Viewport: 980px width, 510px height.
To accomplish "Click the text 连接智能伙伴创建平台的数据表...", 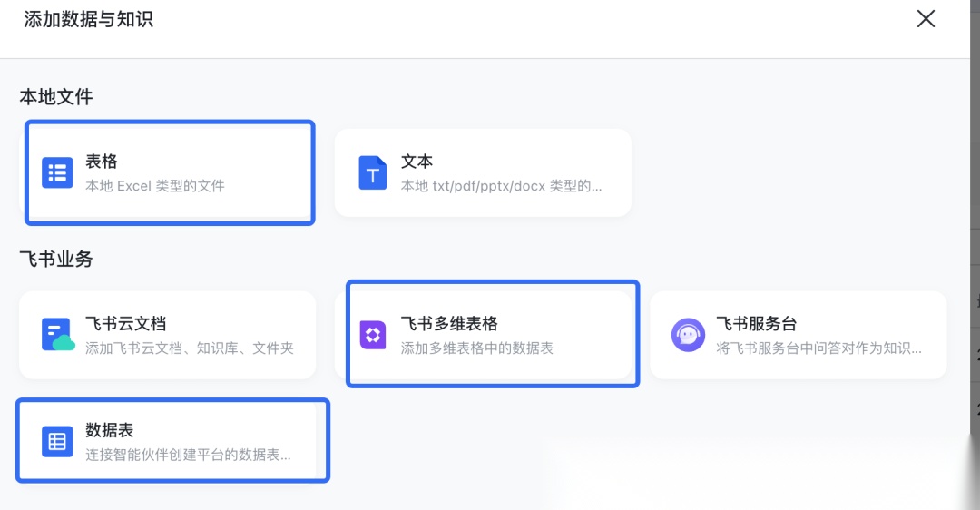I will coord(188,455).
